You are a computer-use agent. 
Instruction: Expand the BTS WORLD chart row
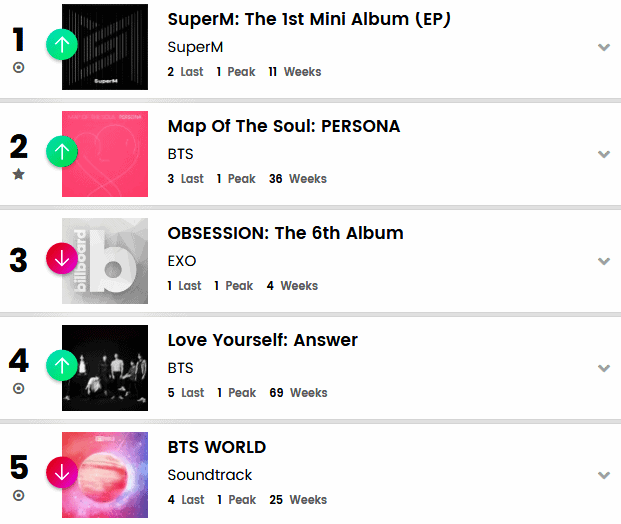coord(603,475)
